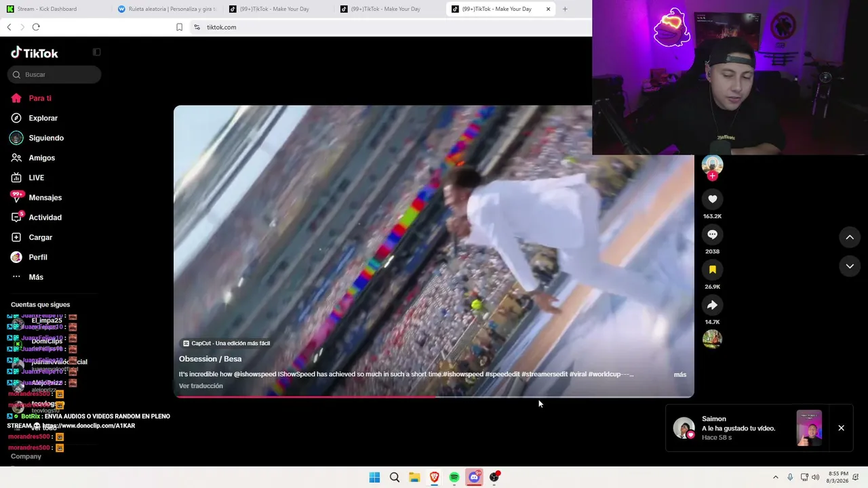The height and width of the screenshot is (488, 868).
Task: Switch to the Ruleta aleatoria tab
Action: coord(166,9)
